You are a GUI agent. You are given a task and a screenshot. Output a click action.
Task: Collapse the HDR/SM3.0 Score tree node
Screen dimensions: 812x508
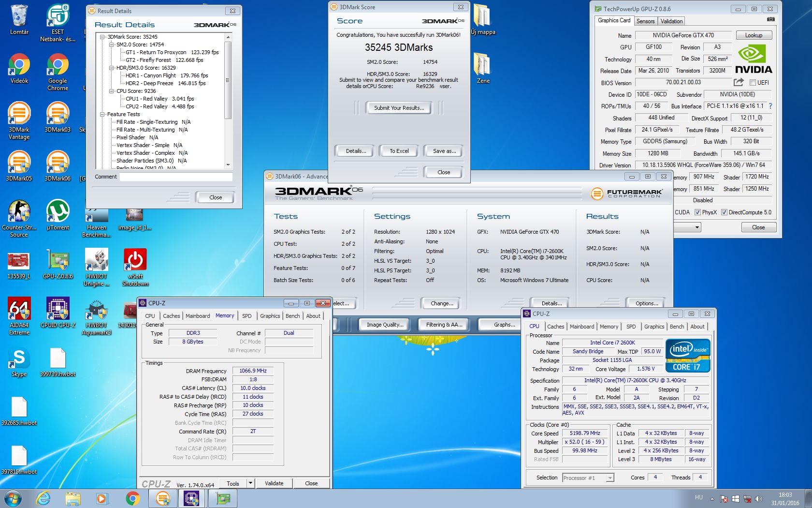(112, 68)
